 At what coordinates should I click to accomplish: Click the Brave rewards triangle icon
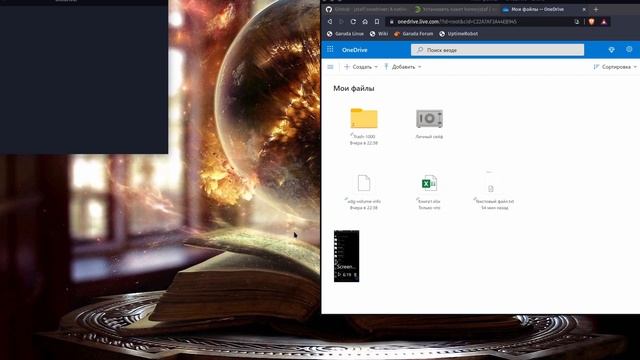[x=604, y=22]
